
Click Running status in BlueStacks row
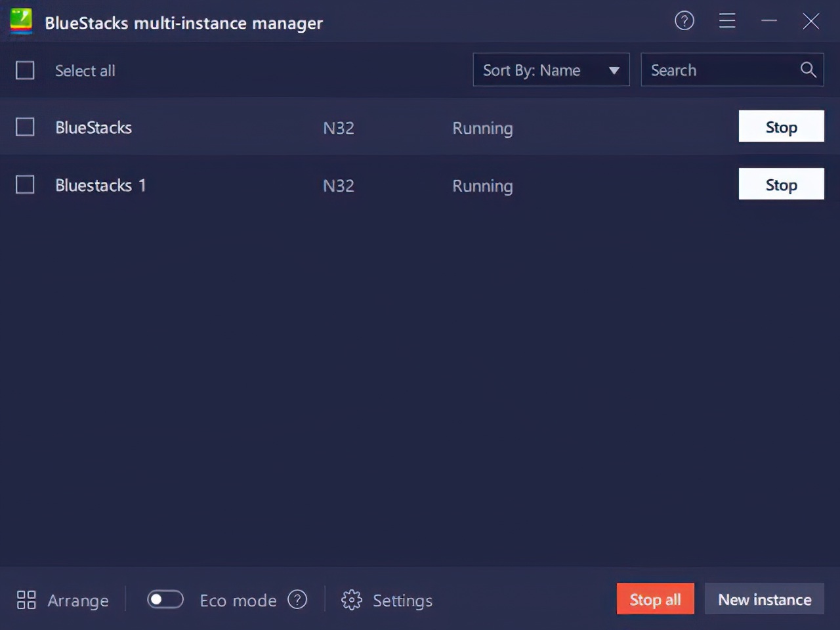coord(482,129)
